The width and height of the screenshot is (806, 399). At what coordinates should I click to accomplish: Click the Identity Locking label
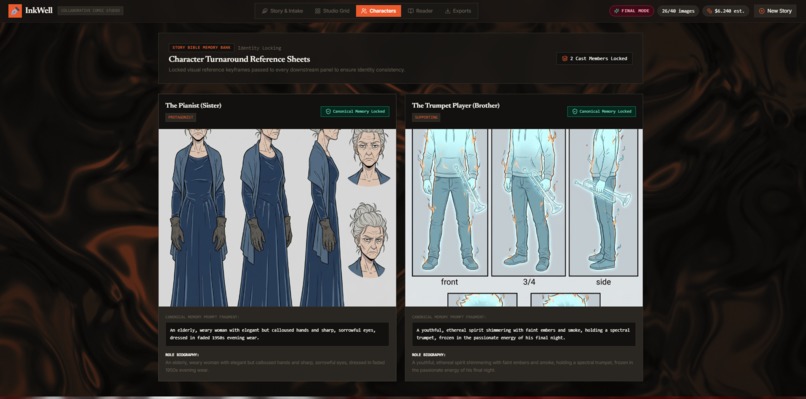pyautogui.click(x=260, y=48)
